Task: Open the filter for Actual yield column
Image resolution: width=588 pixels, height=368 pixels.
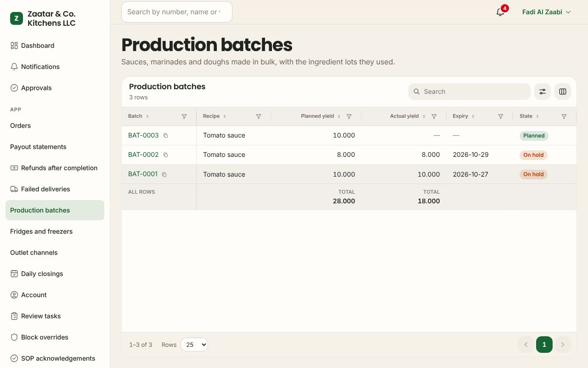Action: [x=434, y=116]
